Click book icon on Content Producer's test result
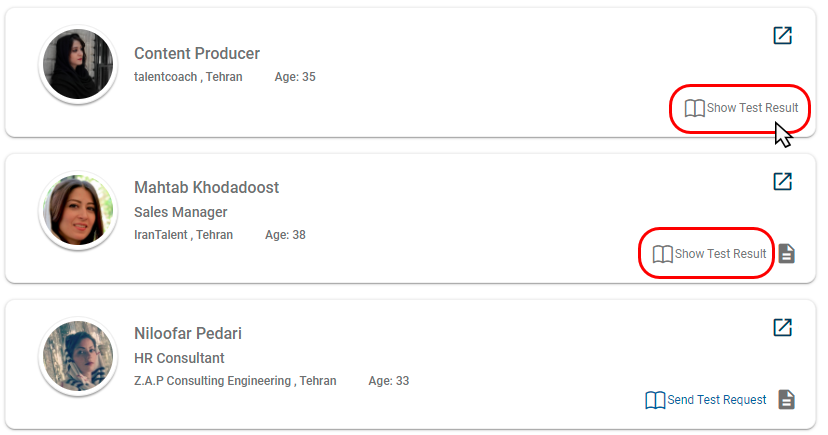This screenshot has width=828, height=435. (694, 108)
